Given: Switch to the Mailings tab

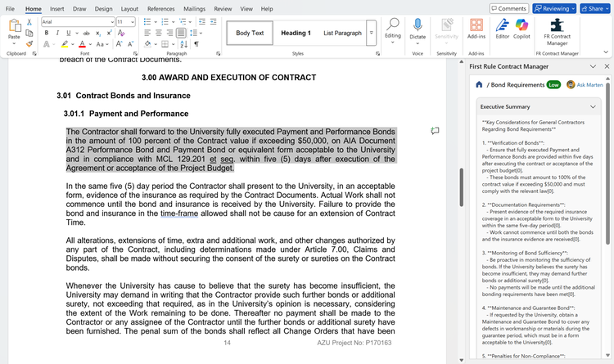Looking at the screenshot, I should (194, 9).
